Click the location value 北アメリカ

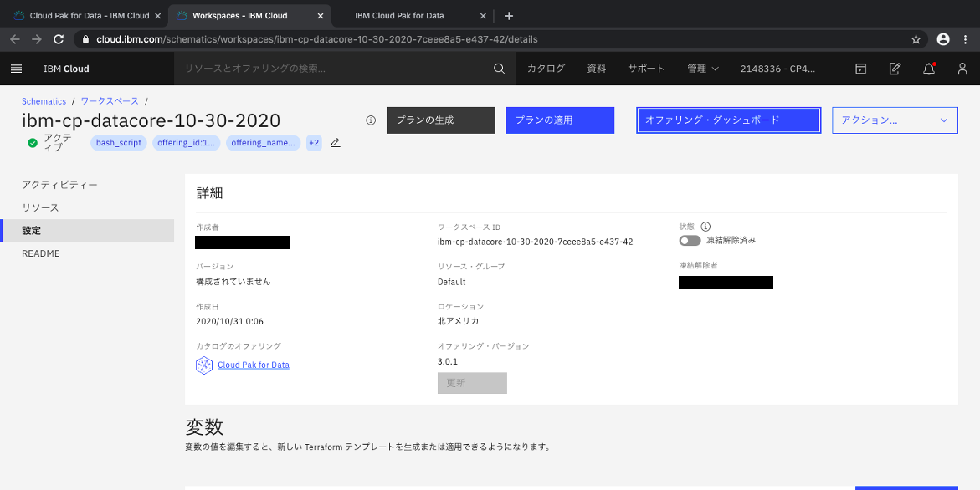tap(458, 321)
